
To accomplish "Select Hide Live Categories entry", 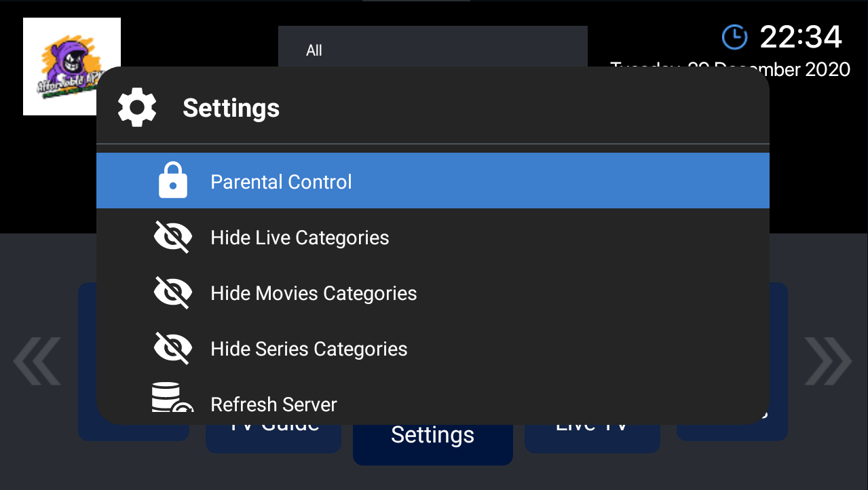I will (300, 238).
